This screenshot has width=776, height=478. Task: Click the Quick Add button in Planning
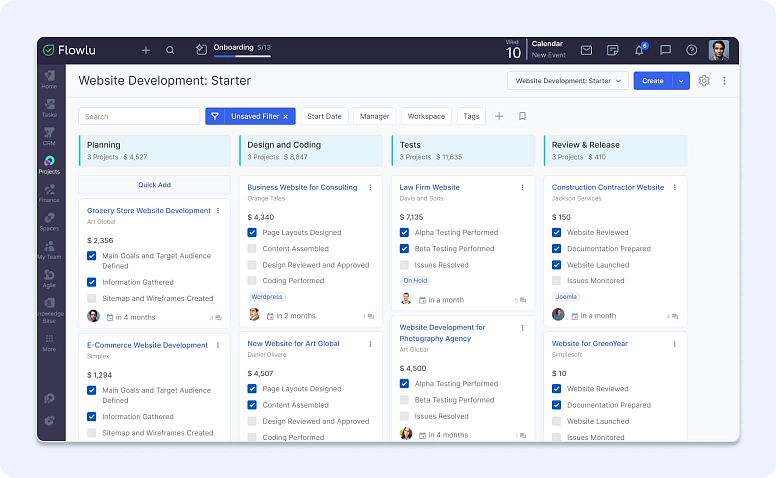pyautogui.click(x=154, y=185)
